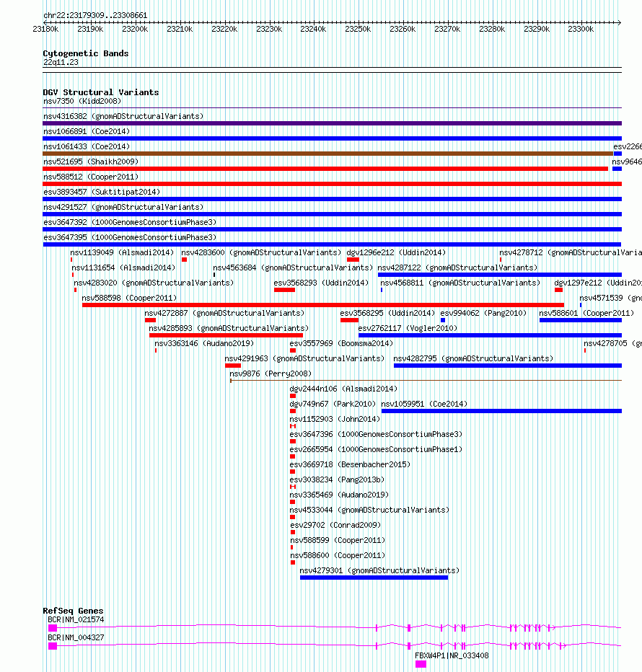Click nsv3363146 (Audano2019) label
Screen dimensions: 642x672
point(204,343)
